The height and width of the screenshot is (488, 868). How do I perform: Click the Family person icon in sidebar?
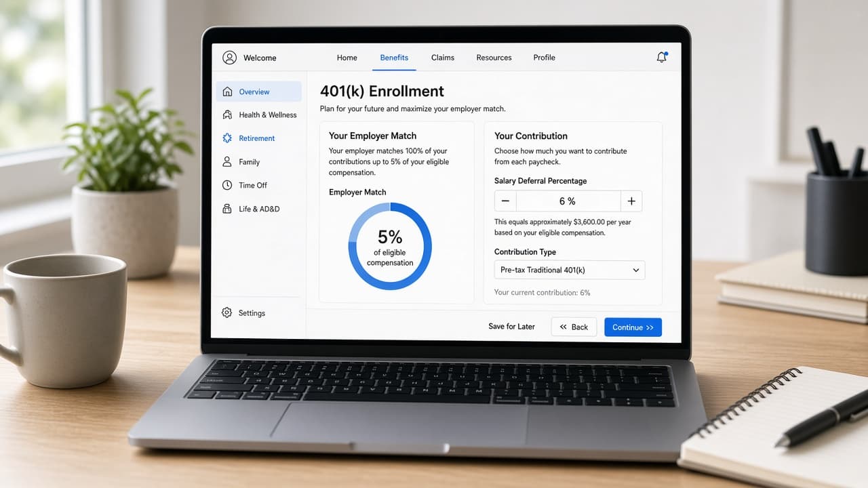(x=227, y=162)
